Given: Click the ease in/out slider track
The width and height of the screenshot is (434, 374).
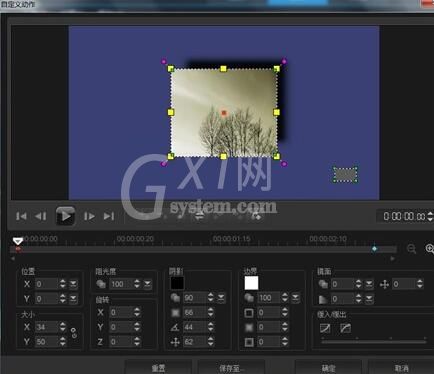Looking at the screenshot, I should tap(374, 342).
